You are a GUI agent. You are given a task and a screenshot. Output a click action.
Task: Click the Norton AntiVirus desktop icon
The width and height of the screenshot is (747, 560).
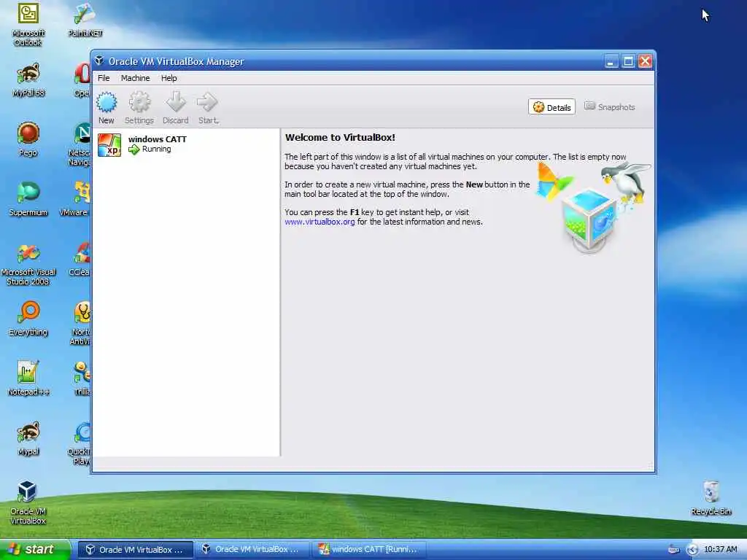[x=82, y=313]
